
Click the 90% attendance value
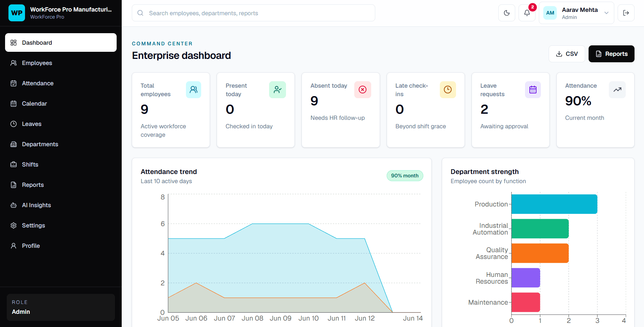pyautogui.click(x=578, y=101)
